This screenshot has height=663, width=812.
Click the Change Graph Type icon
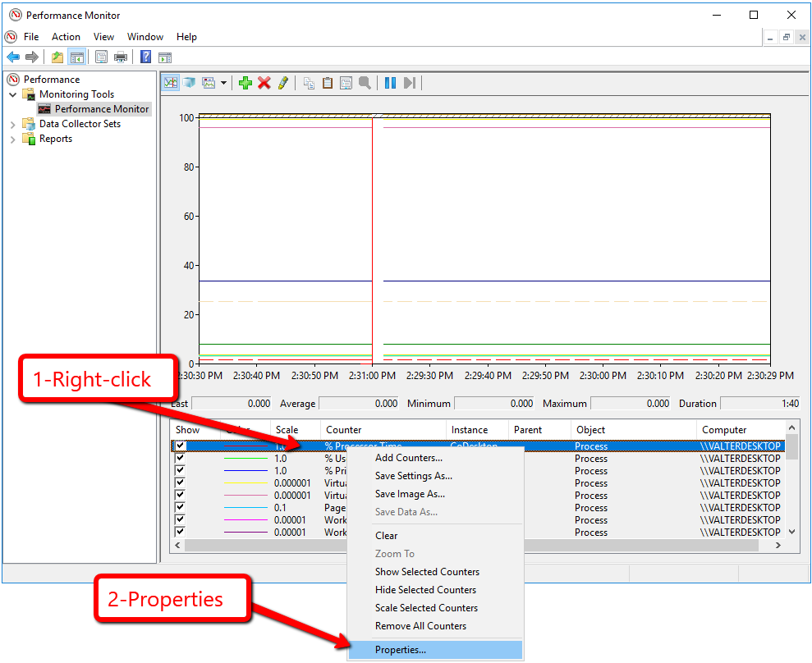pos(209,83)
